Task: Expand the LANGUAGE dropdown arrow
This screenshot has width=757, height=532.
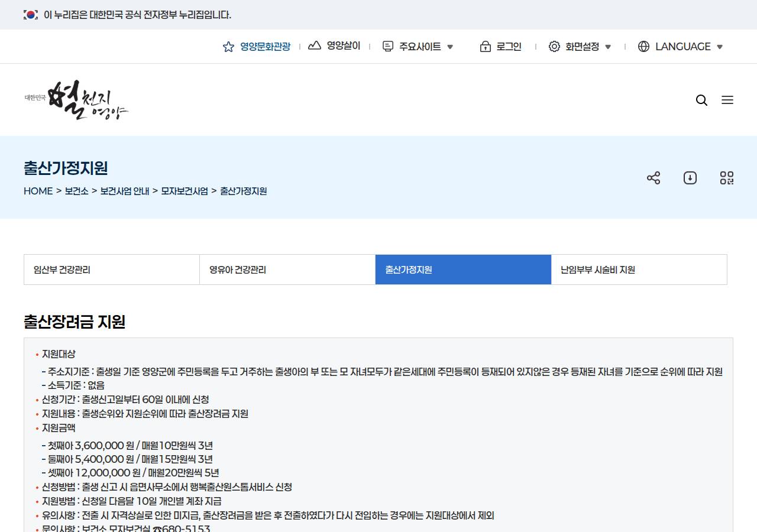Action: (x=720, y=47)
